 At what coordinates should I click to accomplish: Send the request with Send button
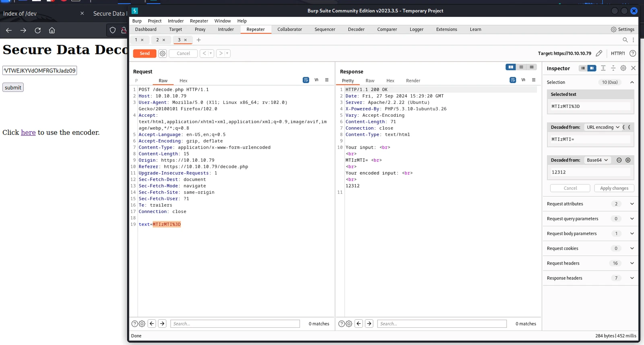[x=145, y=54]
